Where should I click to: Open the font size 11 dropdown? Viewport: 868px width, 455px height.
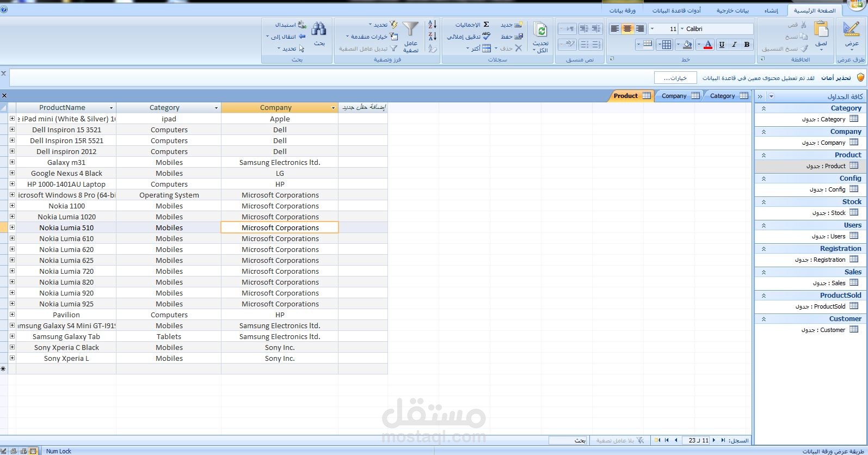(x=652, y=29)
